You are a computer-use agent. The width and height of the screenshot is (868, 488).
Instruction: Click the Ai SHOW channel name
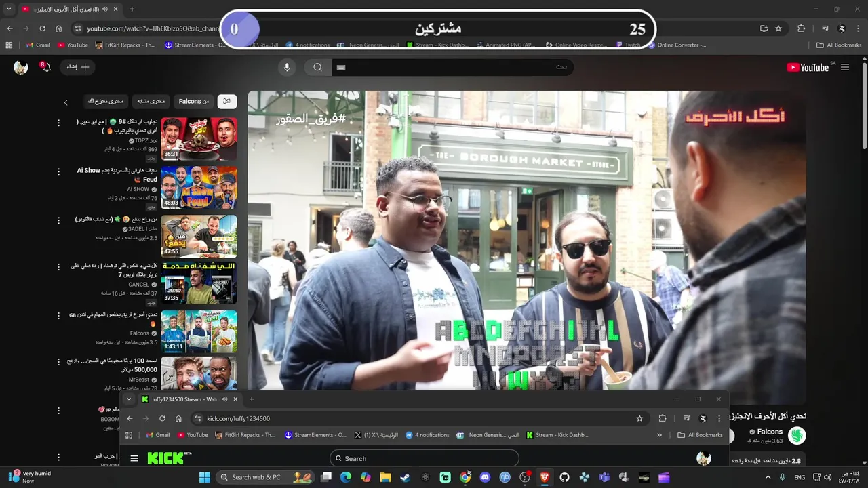tap(138, 190)
